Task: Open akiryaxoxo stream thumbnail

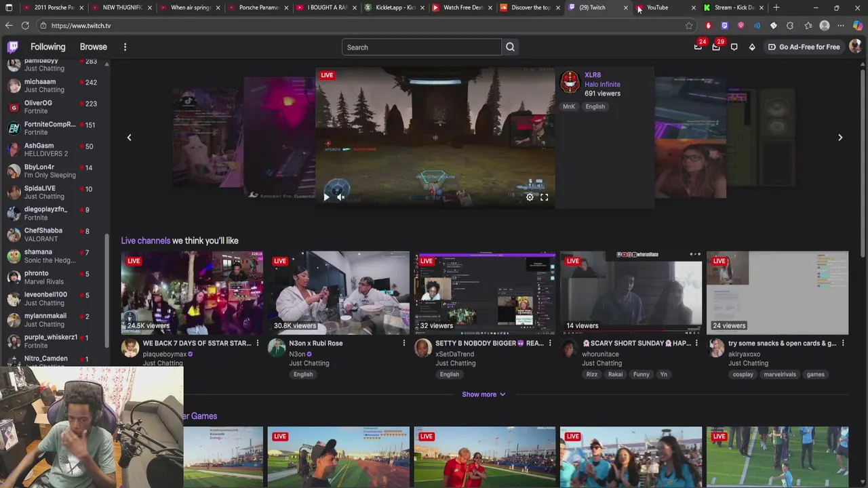Action: pos(778,293)
